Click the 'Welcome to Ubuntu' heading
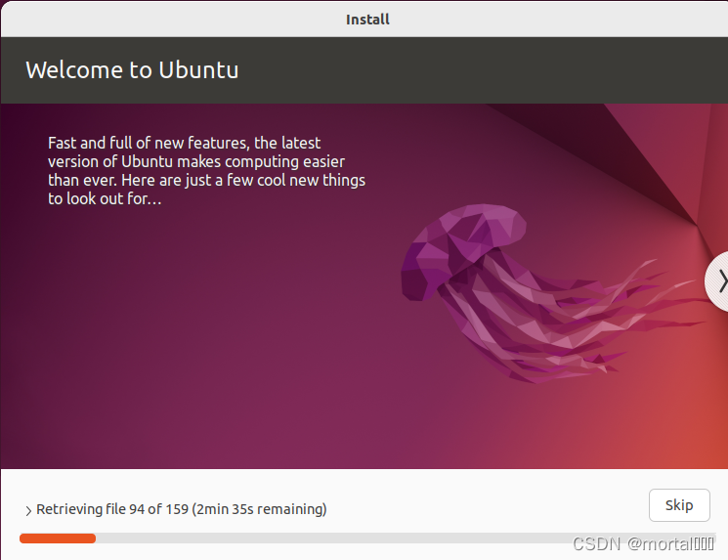 coord(132,70)
